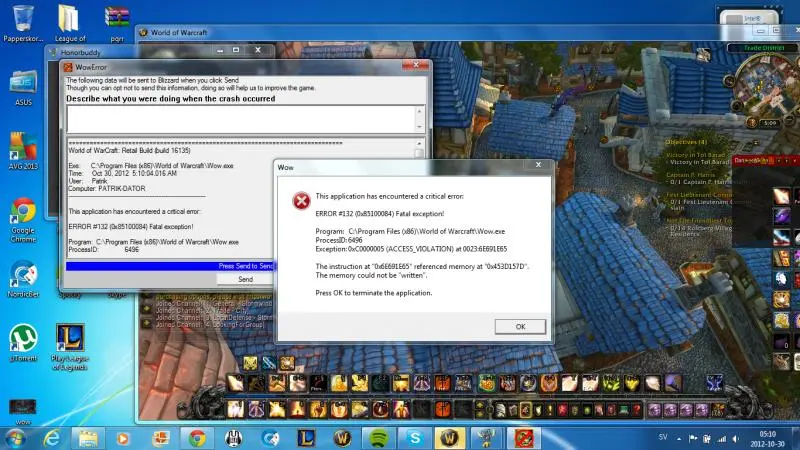Launch AVG 2013 from the desktop
Screen dimensions: 800x450
[23, 151]
